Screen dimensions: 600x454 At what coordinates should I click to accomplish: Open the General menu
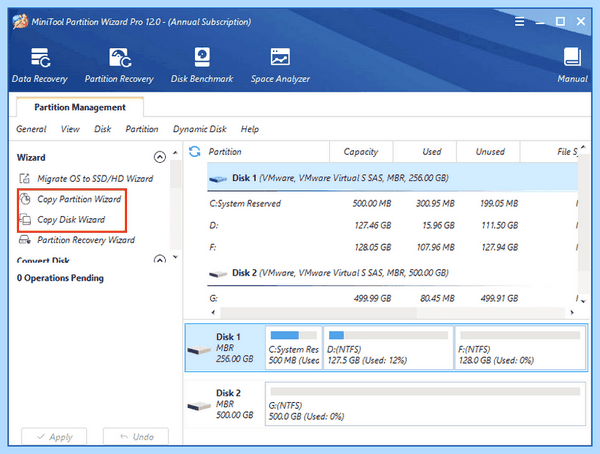(31, 129)
